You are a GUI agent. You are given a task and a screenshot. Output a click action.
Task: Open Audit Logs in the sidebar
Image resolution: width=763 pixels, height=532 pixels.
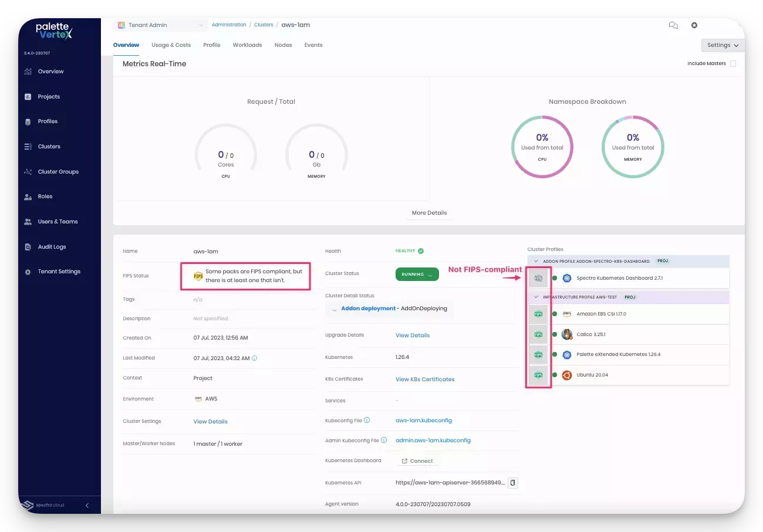(50, 246)
